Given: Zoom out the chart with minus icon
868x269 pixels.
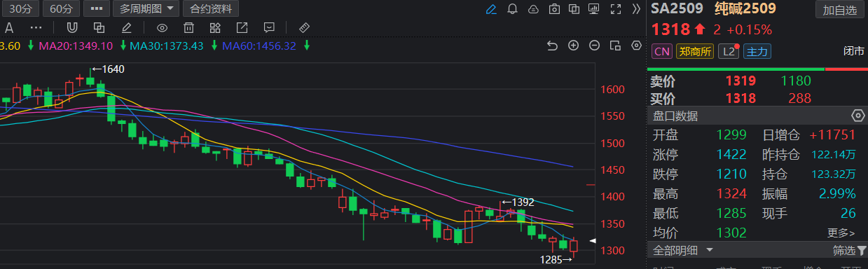Looking at the screenshot, I should pyautogui.click(x=594, y=46).
